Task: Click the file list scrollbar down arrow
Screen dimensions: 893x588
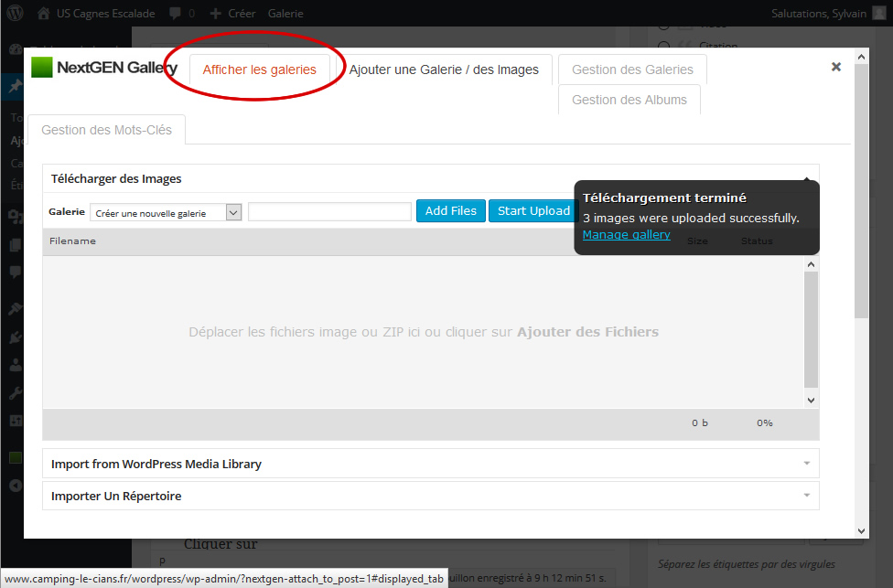Action: coord(811,401)
